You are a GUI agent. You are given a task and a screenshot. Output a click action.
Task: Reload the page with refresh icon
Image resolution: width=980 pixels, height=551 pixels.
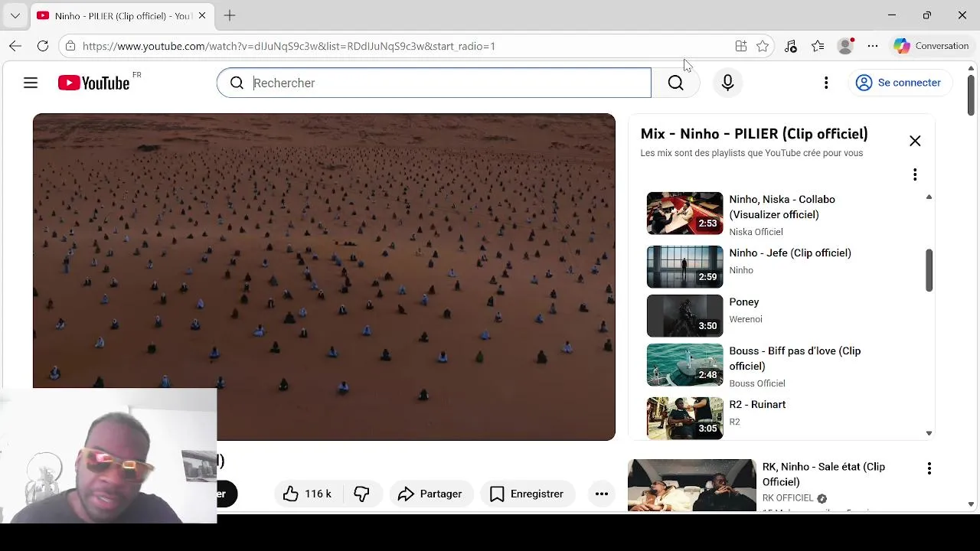pos(43,46)
